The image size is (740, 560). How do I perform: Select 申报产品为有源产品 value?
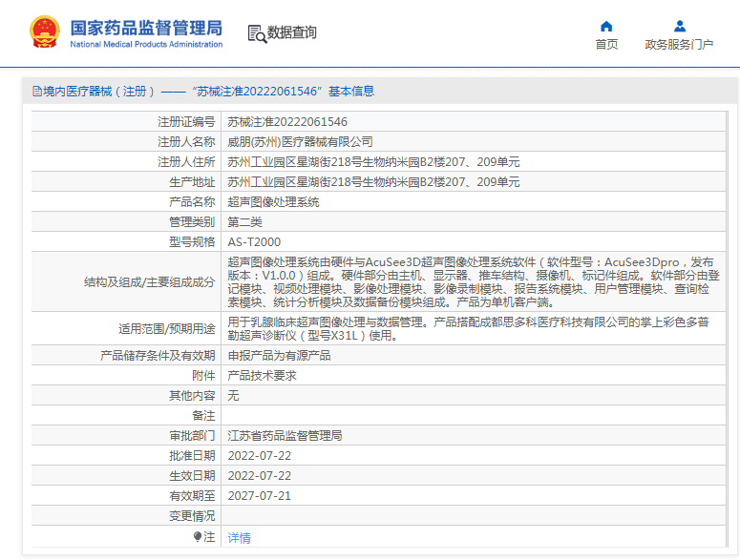point(279,356)
